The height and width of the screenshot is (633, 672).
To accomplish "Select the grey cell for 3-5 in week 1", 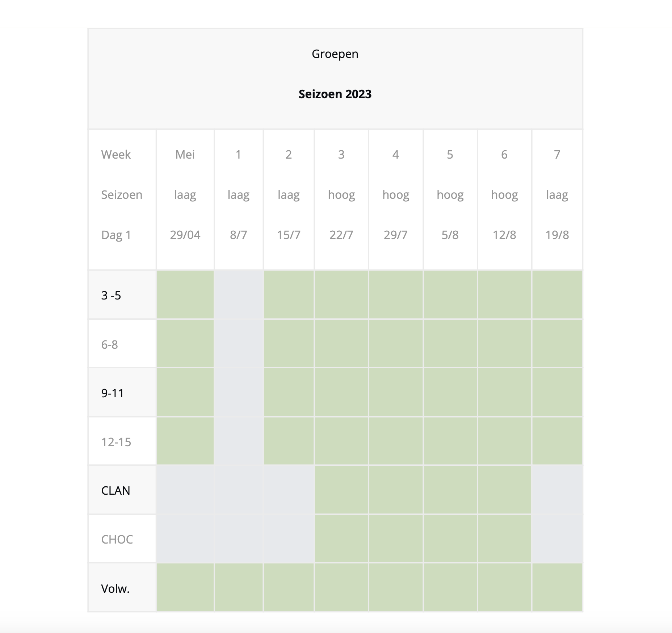I will click(x=239, y=295).
